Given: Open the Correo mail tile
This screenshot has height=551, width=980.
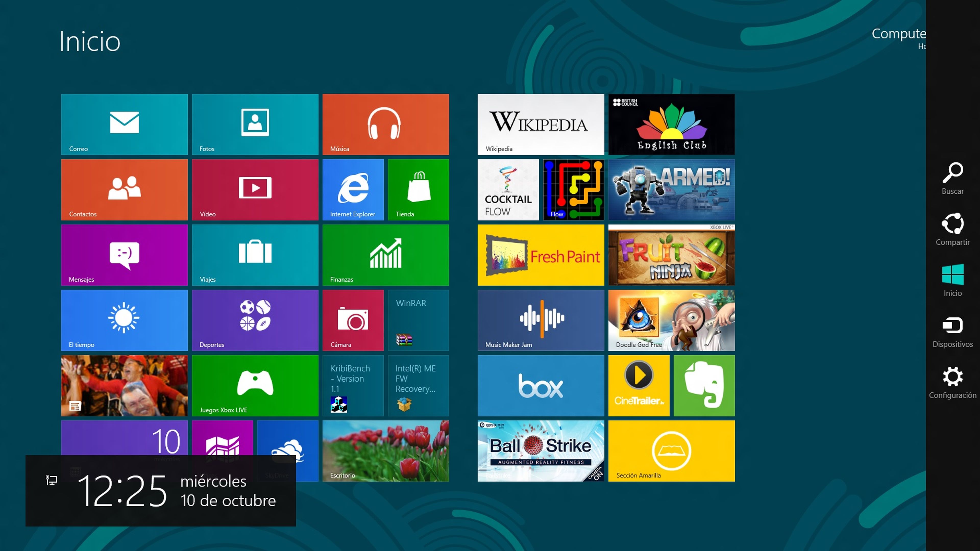Looking at the screenshot, I should (x=124, y=124).
